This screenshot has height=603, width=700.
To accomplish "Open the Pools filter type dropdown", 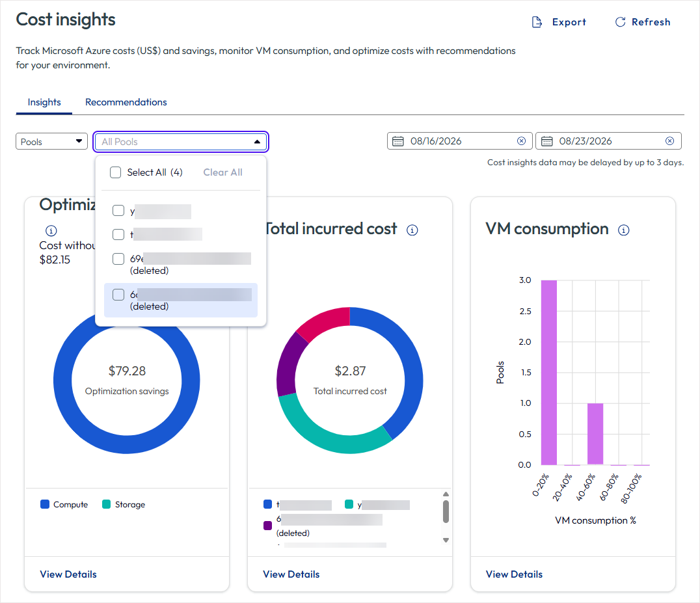I will point(52,142).
